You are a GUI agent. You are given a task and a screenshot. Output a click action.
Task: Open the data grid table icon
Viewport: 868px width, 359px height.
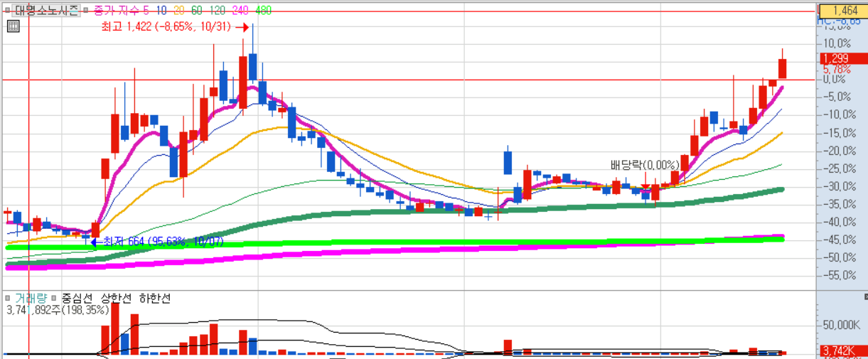(x=12, y=27)
